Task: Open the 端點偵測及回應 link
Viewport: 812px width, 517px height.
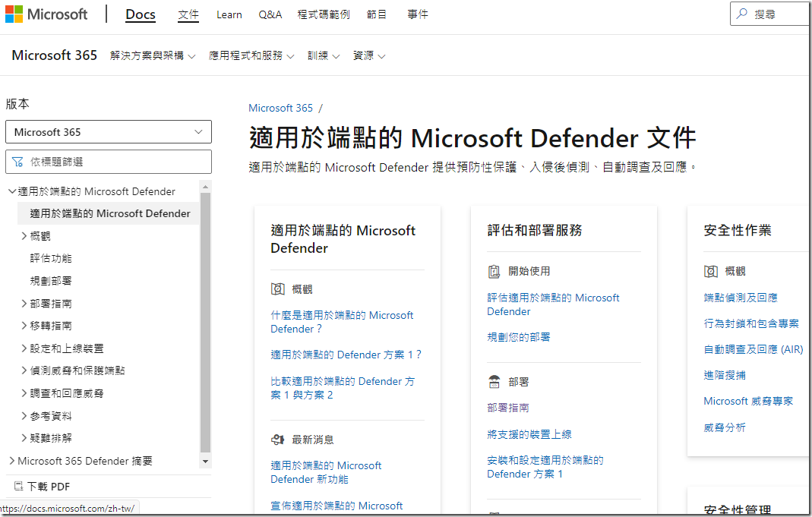Action: pyautogui.click(x=741, y=298)
